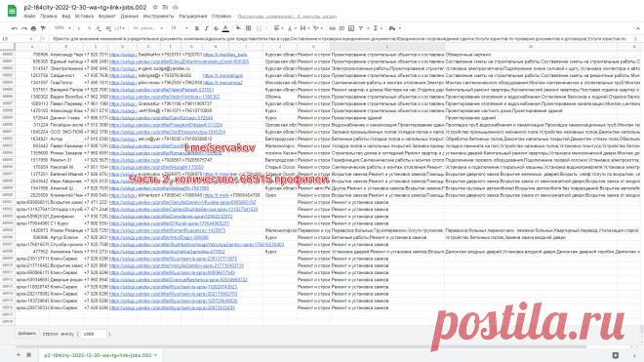
Task: Open the font size dropdown
Action: 180,28
